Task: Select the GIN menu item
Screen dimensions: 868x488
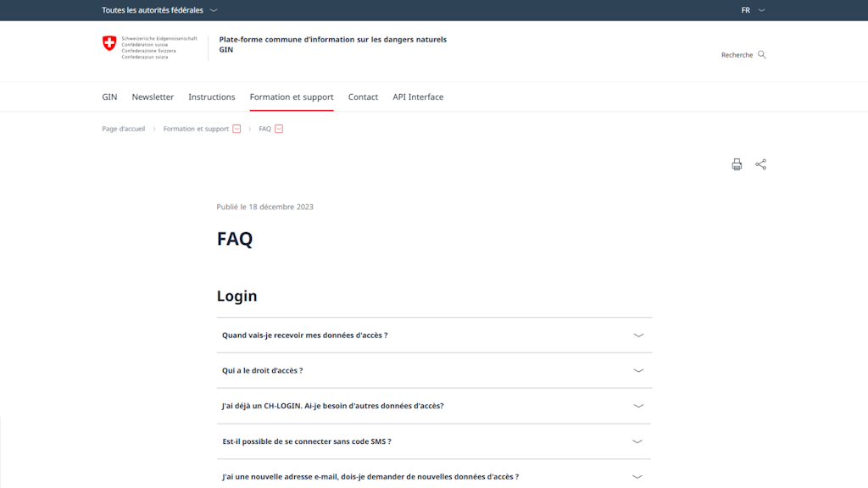Action: [108, 97]
